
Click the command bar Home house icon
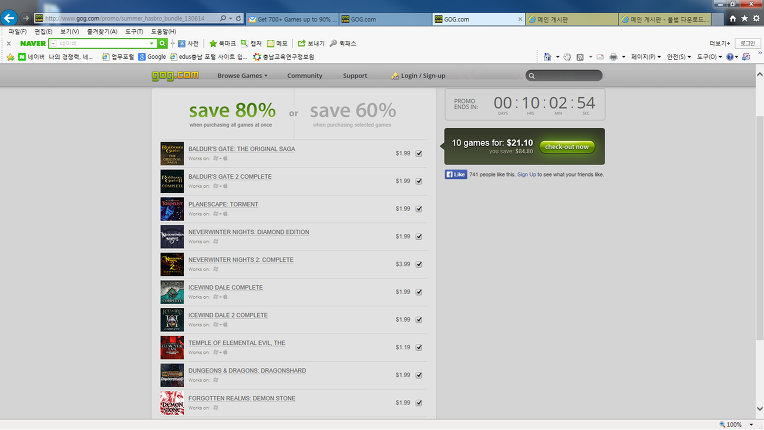click(x=547, y=57)
